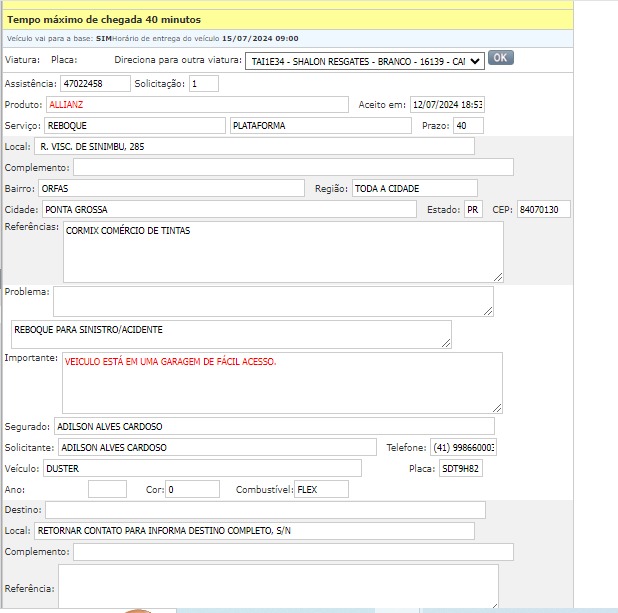
Task: Click the 'Aceito em' date field
Action: 447,105
